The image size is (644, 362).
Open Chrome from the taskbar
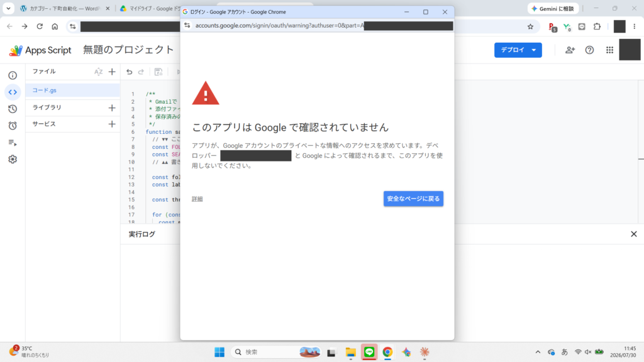point(387,352)
